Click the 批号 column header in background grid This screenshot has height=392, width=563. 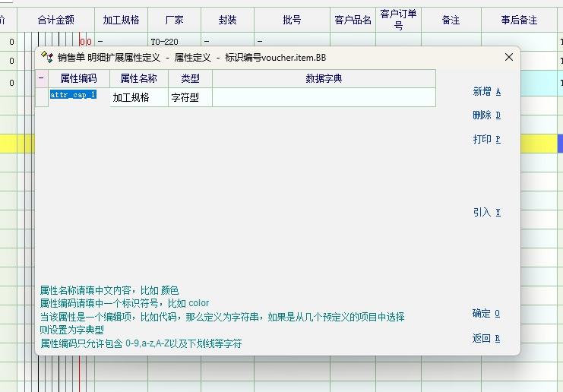[x=292, y=21]
